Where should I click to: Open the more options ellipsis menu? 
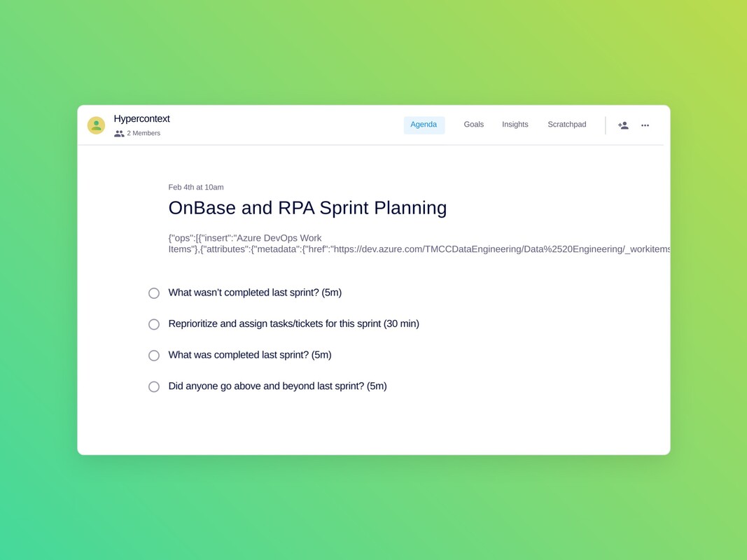coord(645,125)
